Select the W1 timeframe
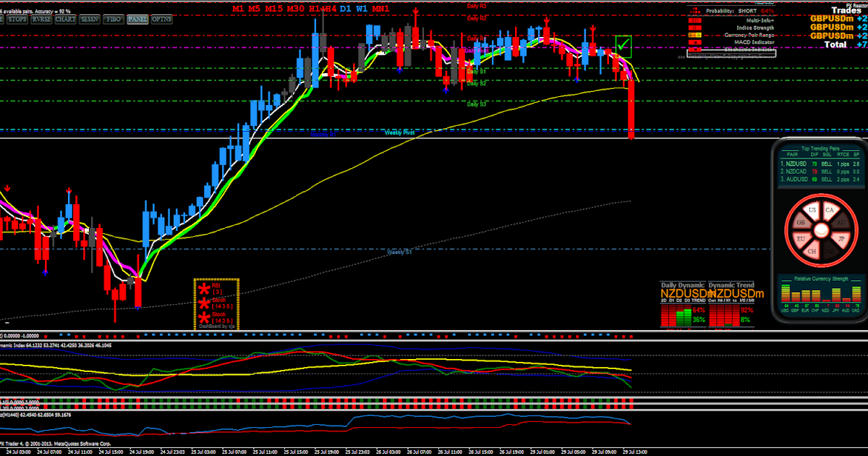868x456 pixels. (362, 8)
